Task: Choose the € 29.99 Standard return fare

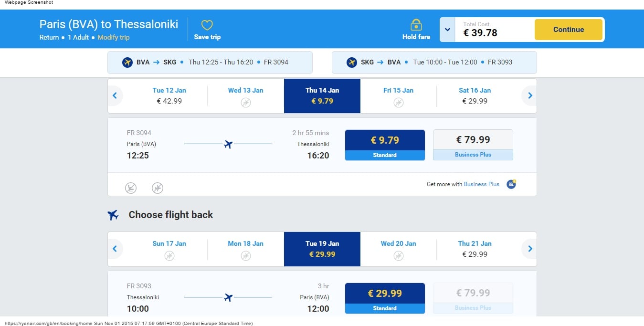Action: (385, 298)
